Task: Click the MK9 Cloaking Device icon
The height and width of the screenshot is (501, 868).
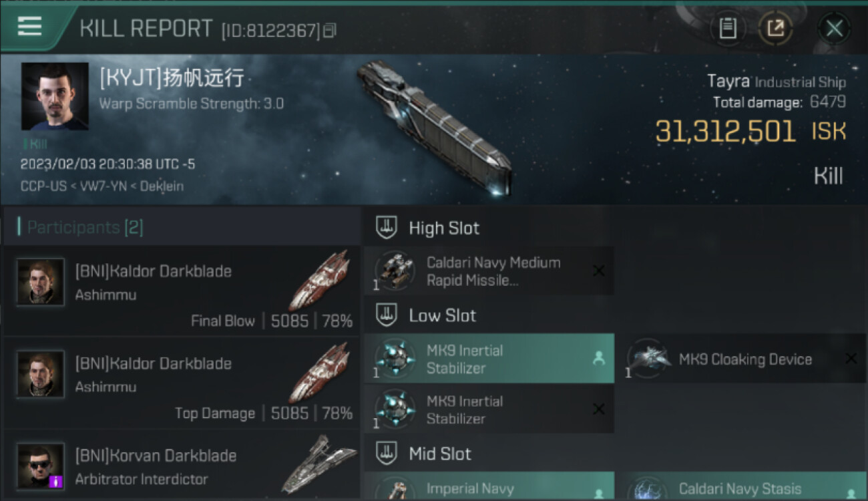Action: pyautogui.click(x=647, y=359)
